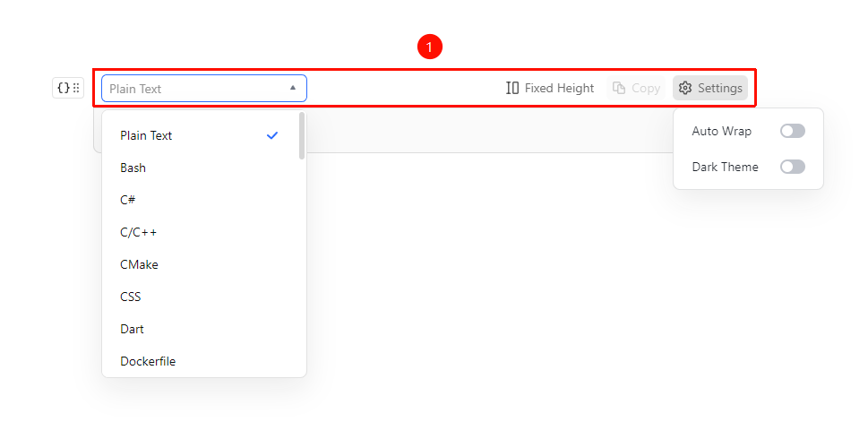Enable the Dark Theme switch
The image size is (868, 439).
tap(792, 167)
